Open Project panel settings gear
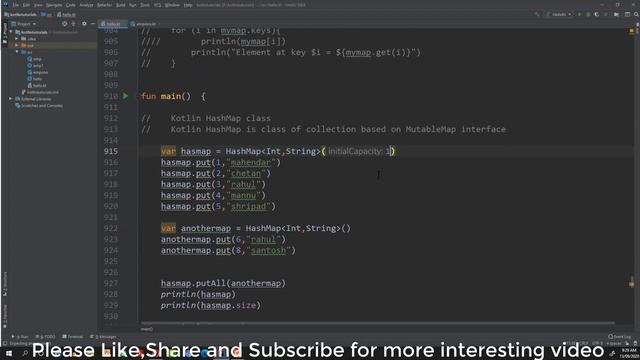Image resolution: width=640 pixels, height=360 pixels. (x=84, y=24)
